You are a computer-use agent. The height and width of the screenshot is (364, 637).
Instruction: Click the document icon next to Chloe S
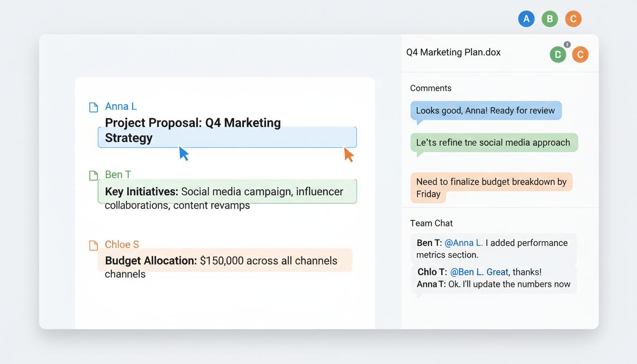pos(94,246)
